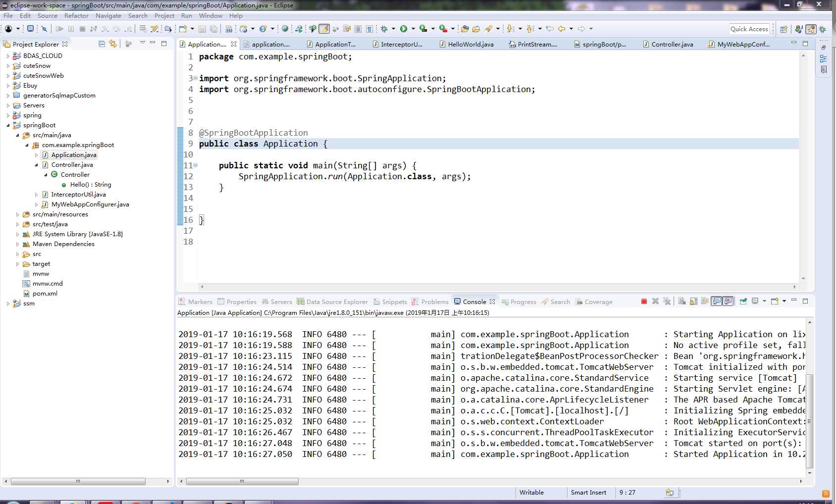
Task: Open the Data Source Explorer tab
Action: (332, 302)
